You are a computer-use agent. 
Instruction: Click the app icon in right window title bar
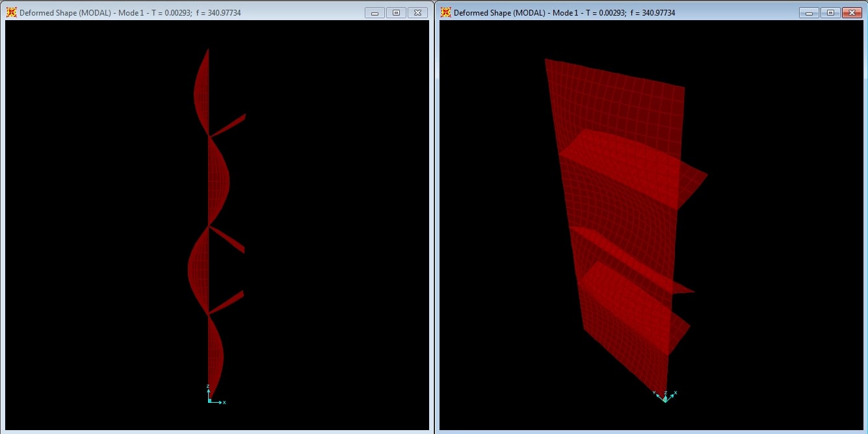pos(446,12)
